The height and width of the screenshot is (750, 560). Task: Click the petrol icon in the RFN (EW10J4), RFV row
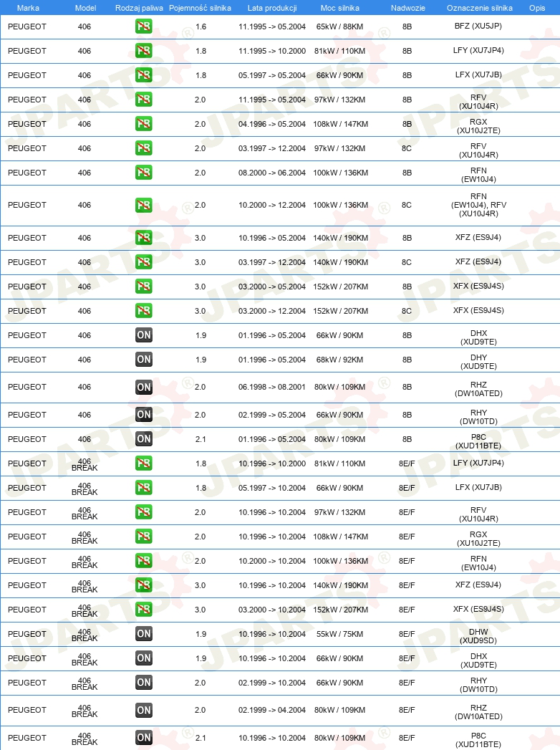[143, 205]
